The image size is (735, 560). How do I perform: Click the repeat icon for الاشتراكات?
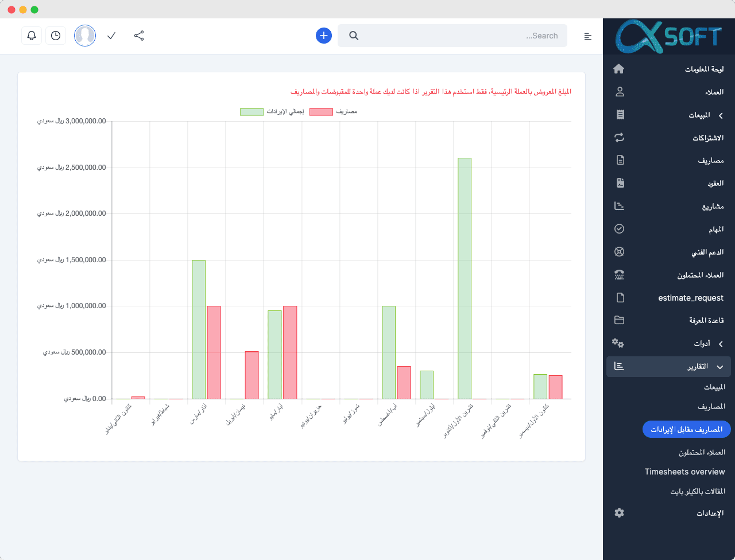(x=619, y=138)
